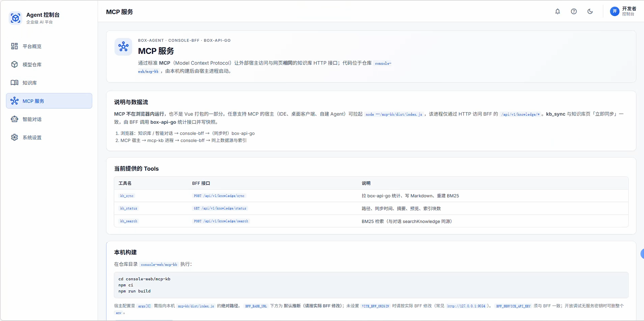Click the Agent 控制台 logo icon
This screenshot has height=321, width=644.
[15, 18]
